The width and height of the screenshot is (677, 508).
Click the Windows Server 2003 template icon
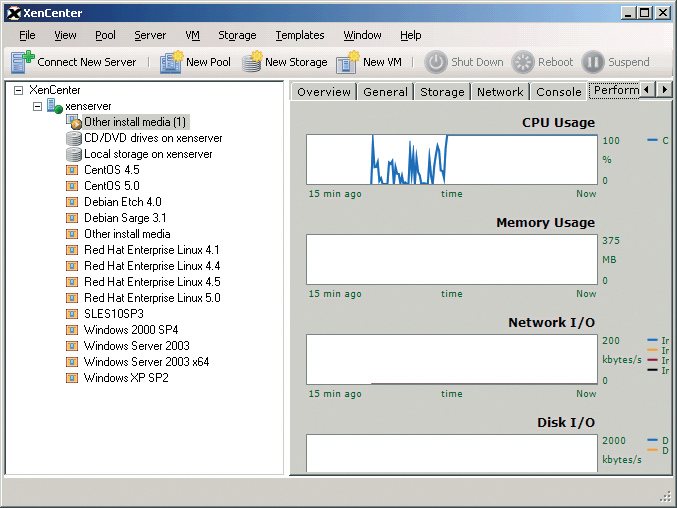tap(72, 346)
